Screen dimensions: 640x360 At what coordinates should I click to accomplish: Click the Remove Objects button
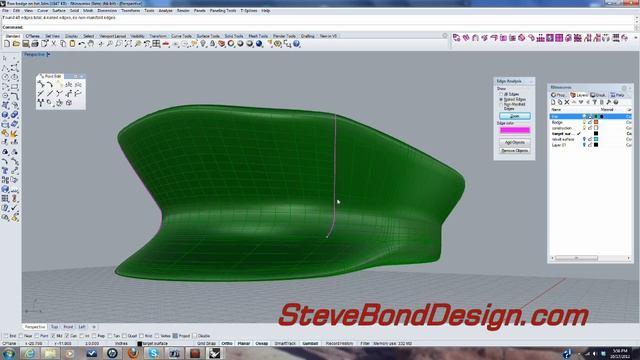(x=515, y=151)
